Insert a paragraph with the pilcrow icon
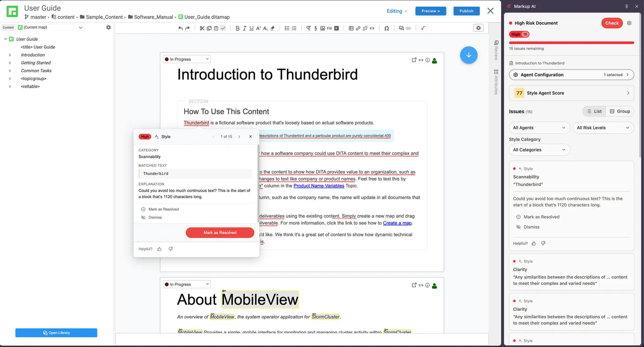Viewport: 644px width, 347px height. tap(309, 28)
